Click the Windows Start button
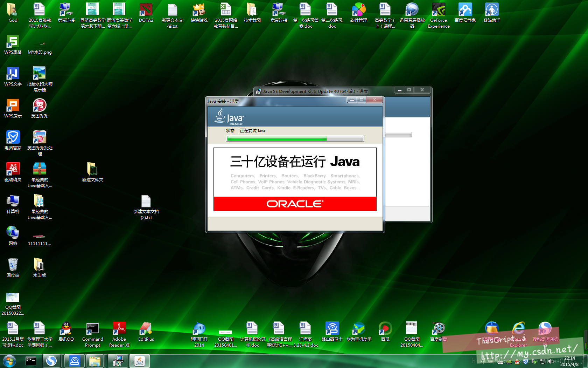This screenshot has height=368, width=588. pos(9,361)
